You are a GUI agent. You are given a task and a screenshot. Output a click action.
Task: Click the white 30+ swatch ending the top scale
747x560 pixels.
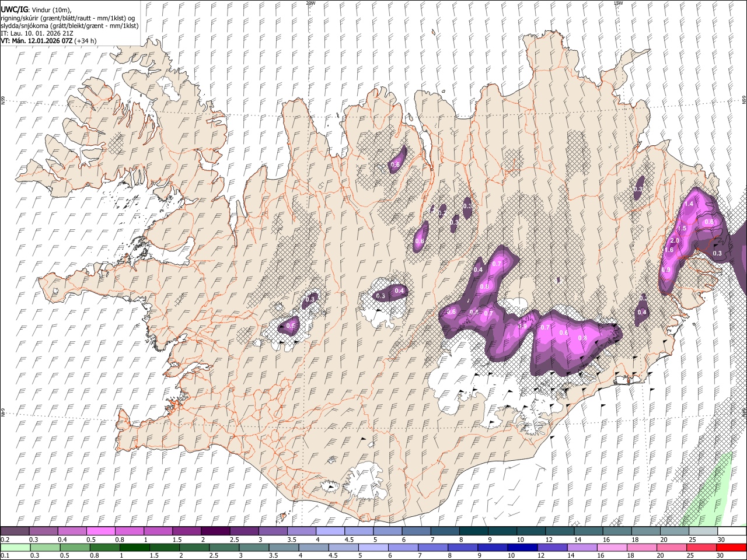pyautogui.click(x=732, y=531)
